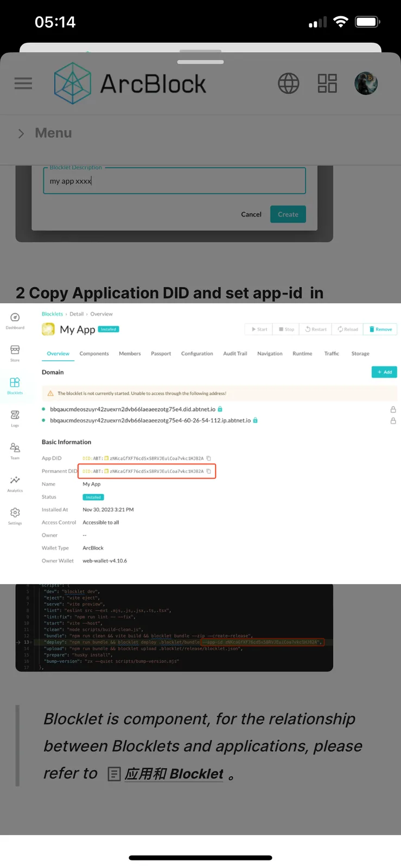Click the Remove button
Viewport: 401px width, 868px height.
(380, 329)
